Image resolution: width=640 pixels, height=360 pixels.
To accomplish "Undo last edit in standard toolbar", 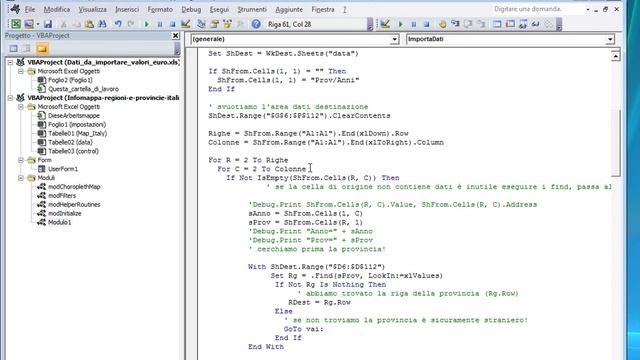I will pos(118,24).
